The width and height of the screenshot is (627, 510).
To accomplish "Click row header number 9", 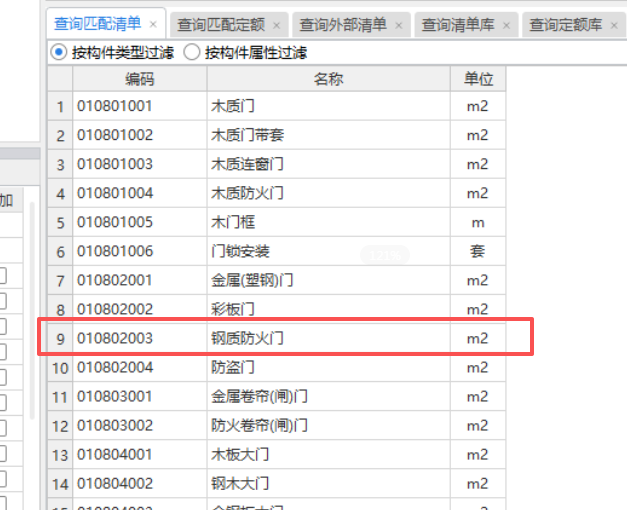I will click(x=60, y=339).
